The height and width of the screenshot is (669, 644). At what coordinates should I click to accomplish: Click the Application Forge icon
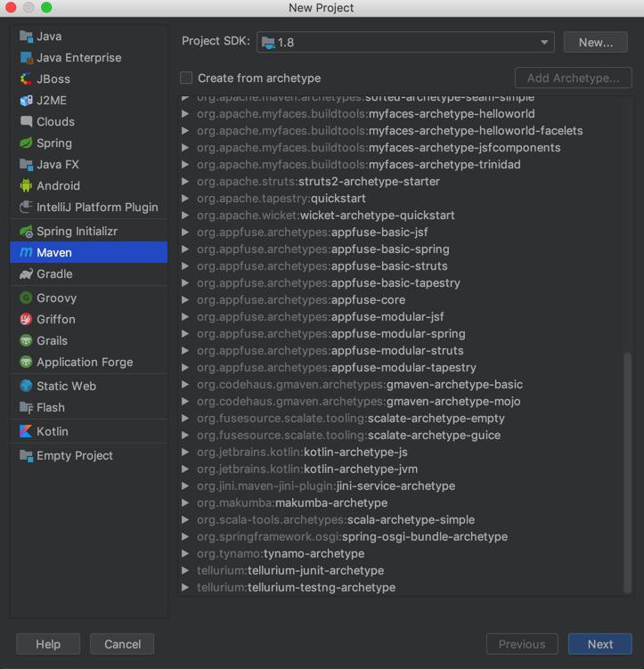(x=26, y=363)
